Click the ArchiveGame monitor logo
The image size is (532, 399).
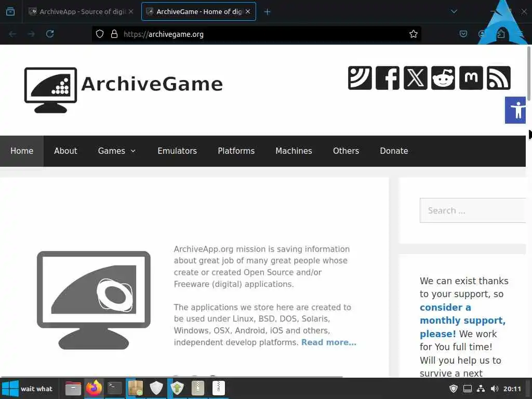(50, 90)
